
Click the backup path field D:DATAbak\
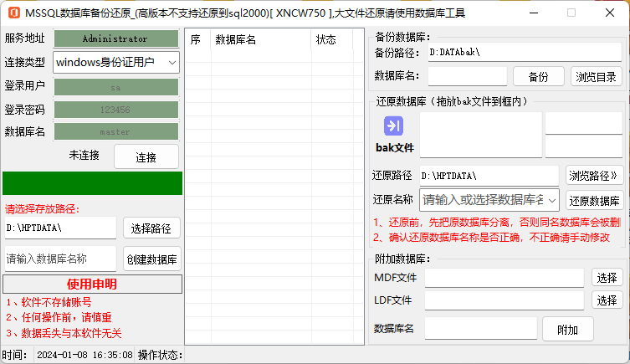(525, 52)
